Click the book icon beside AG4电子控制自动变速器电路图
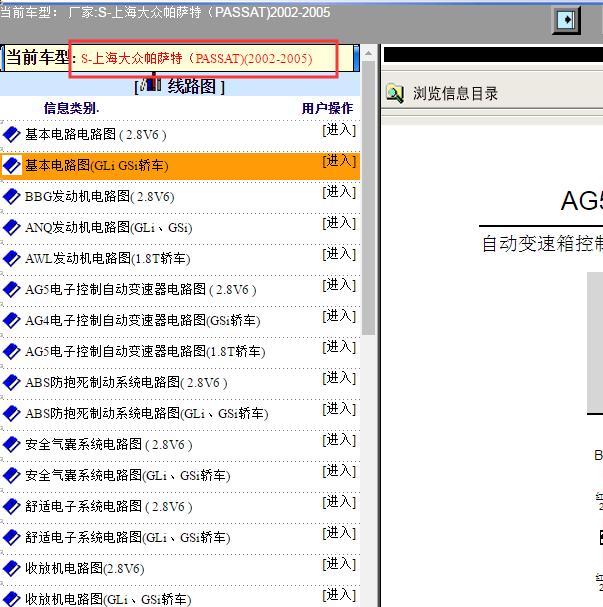 click(12, 320)
